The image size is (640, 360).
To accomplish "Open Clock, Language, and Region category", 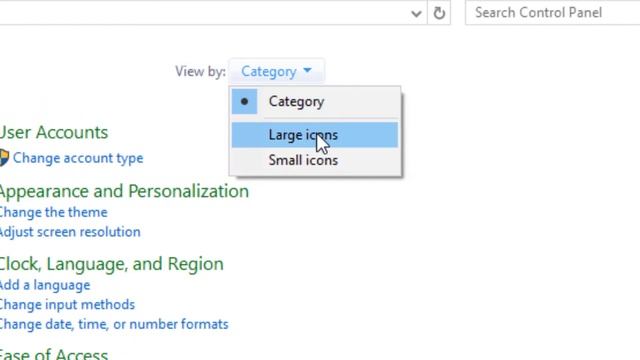I will (x=111, y=264).
